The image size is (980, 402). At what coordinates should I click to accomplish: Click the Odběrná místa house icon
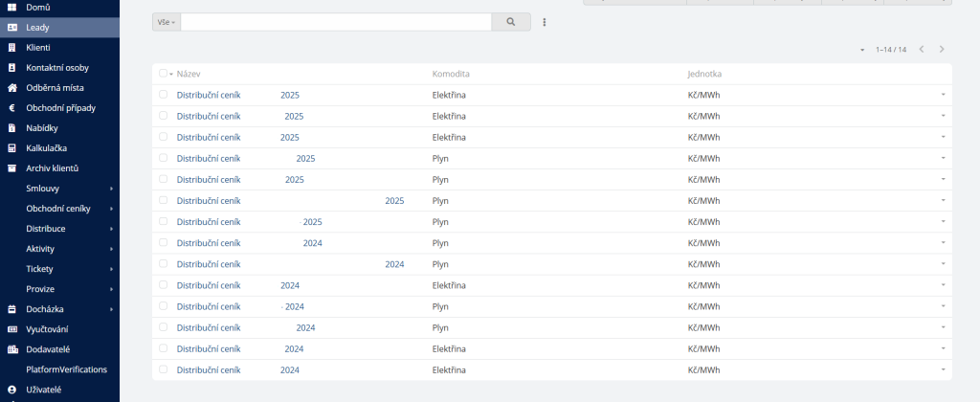[11, 87]
